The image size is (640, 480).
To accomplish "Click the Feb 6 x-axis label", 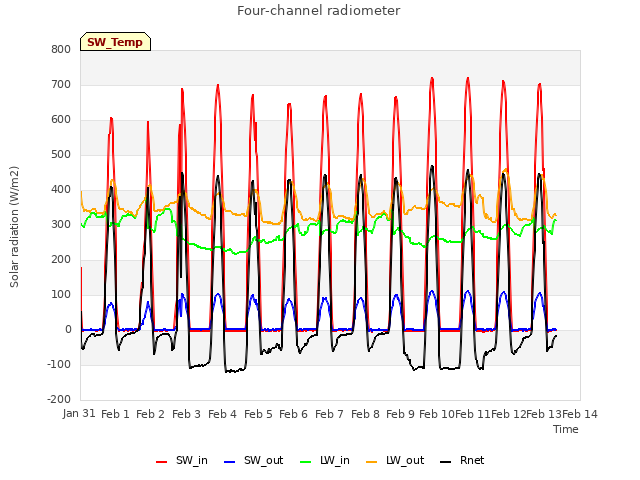I will pyautogui.click(x=293, y=414).
